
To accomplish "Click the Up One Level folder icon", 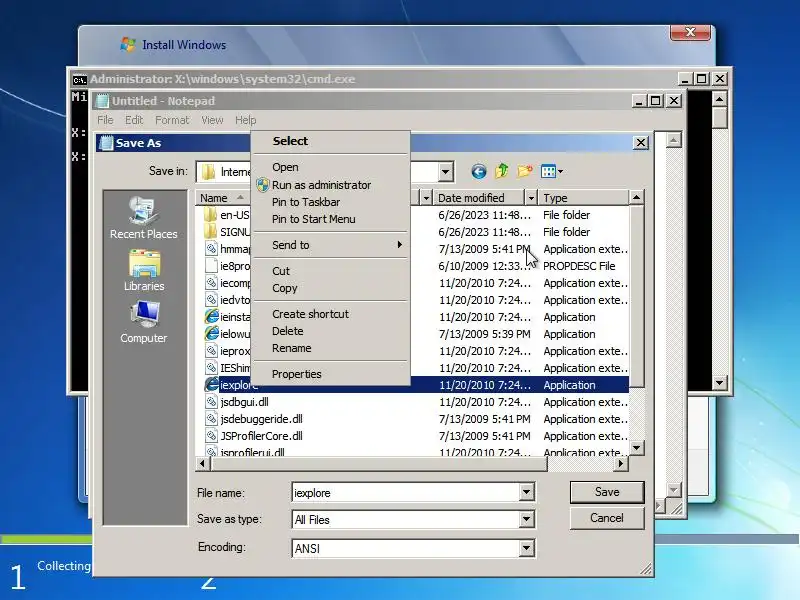I will tap(502, 171).
